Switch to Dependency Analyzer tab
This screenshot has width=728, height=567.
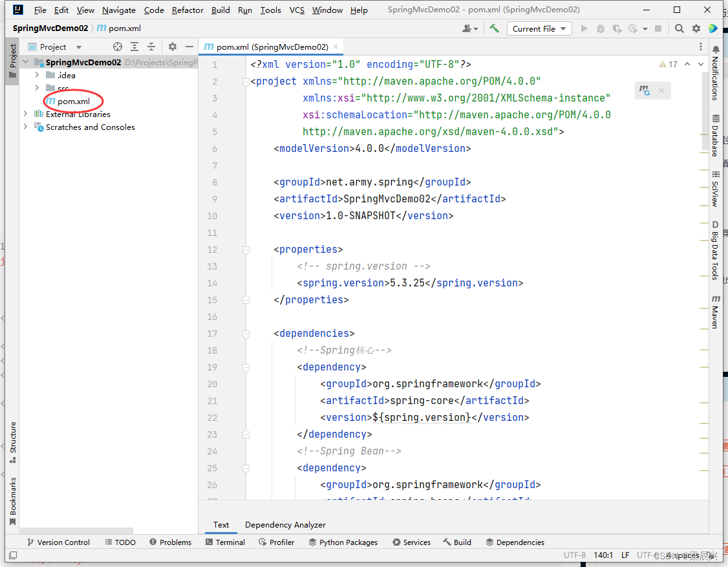285,525
